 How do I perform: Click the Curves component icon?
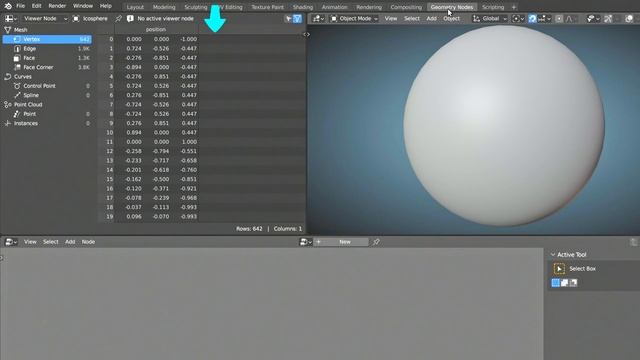(7, 77)
